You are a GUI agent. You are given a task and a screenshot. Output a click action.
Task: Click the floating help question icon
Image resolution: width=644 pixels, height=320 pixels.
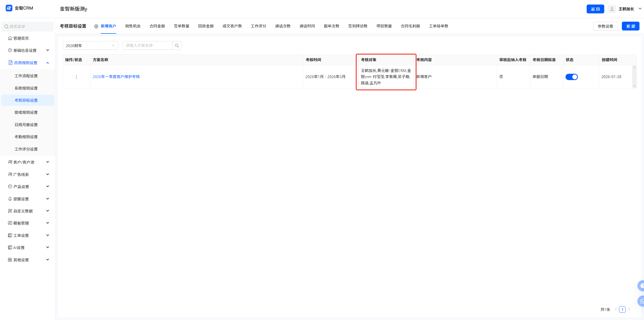point(641,286)
